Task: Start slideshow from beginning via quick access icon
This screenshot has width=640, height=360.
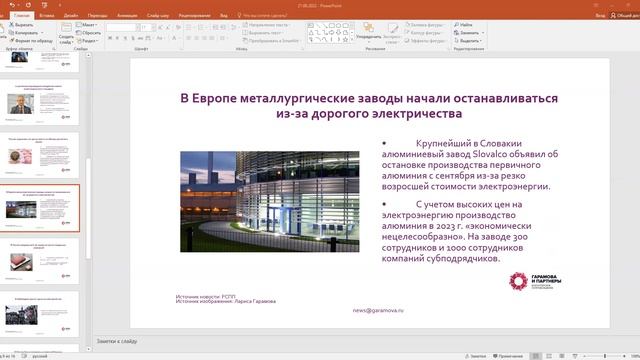Action: point(44,5)
